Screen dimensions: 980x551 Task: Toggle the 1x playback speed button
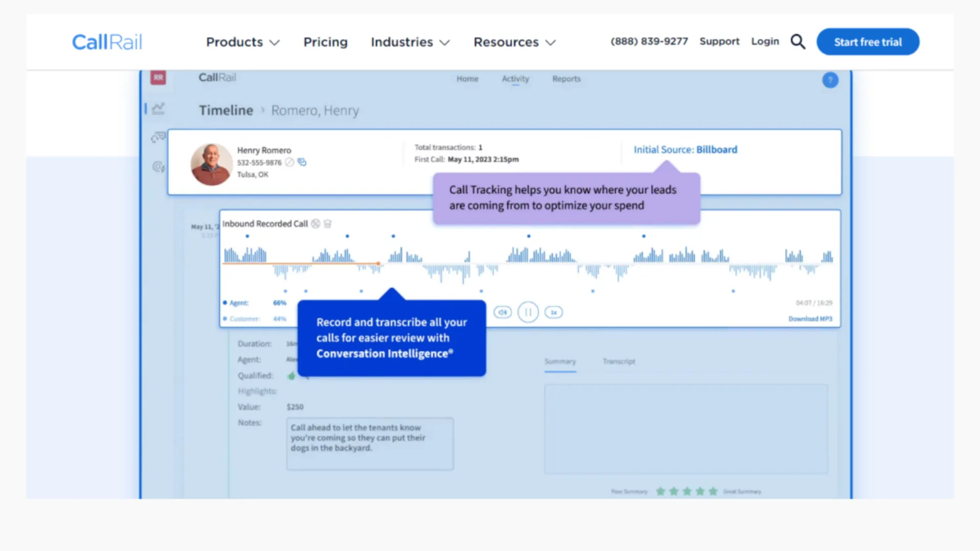point(553,312)
